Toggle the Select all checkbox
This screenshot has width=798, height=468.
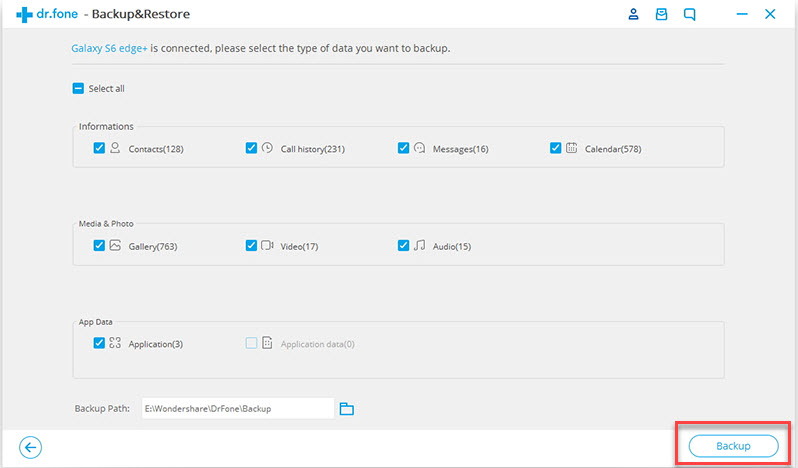78,89
